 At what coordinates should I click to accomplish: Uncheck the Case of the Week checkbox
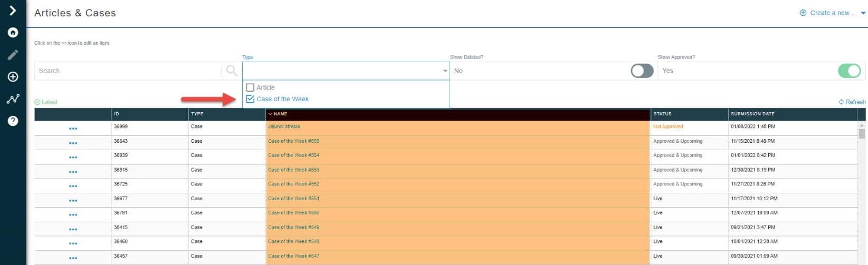point(250,99)
